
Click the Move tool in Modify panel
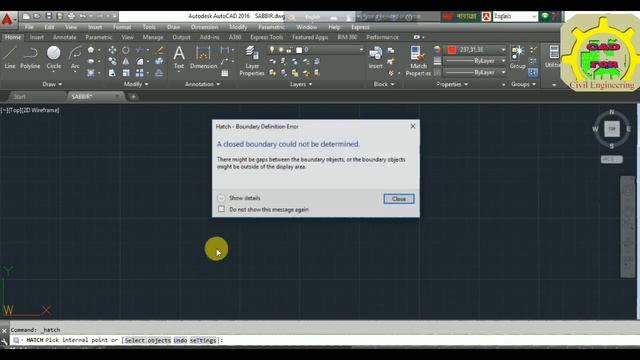tap(112, 50)
